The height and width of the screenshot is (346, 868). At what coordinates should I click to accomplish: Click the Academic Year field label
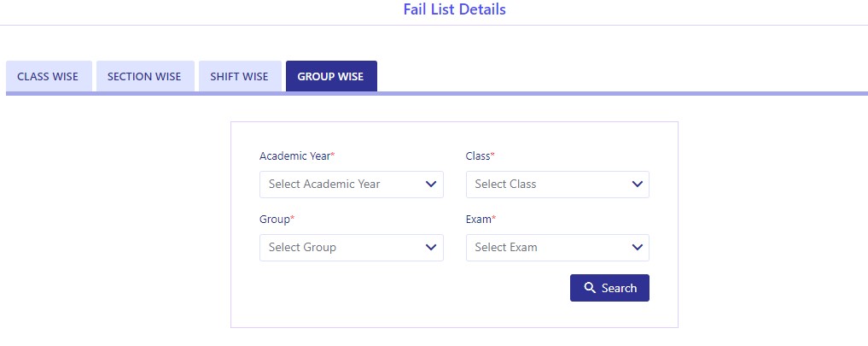(x=297, y=155)
